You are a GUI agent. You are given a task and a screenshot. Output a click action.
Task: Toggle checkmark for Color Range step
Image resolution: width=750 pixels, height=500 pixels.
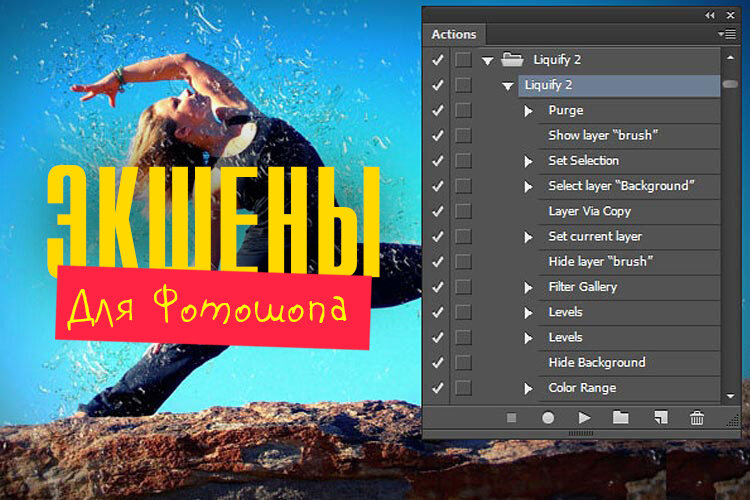(x=437, y=388)
